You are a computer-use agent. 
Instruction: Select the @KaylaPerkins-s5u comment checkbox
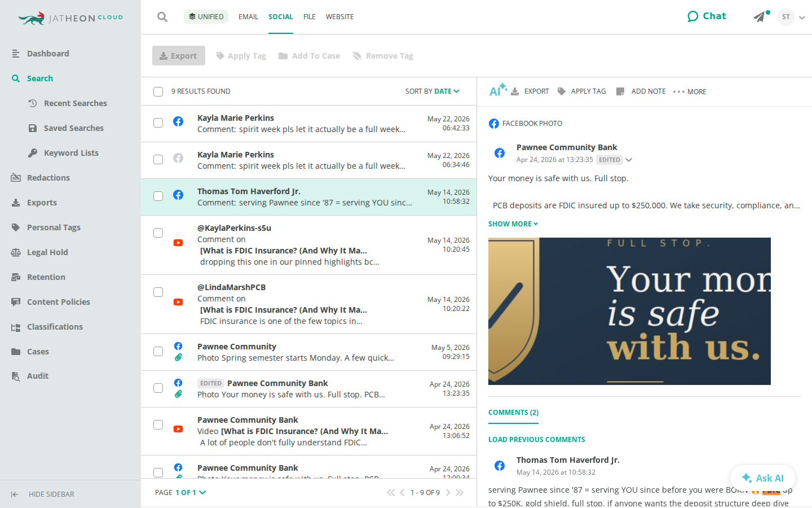[x=158, y=233]
